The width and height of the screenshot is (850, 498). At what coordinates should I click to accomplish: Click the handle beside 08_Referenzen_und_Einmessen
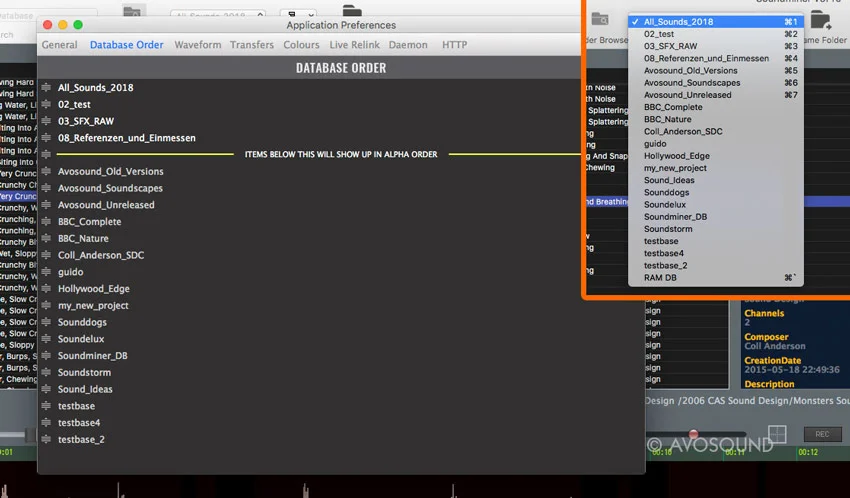tap(46, 138)
